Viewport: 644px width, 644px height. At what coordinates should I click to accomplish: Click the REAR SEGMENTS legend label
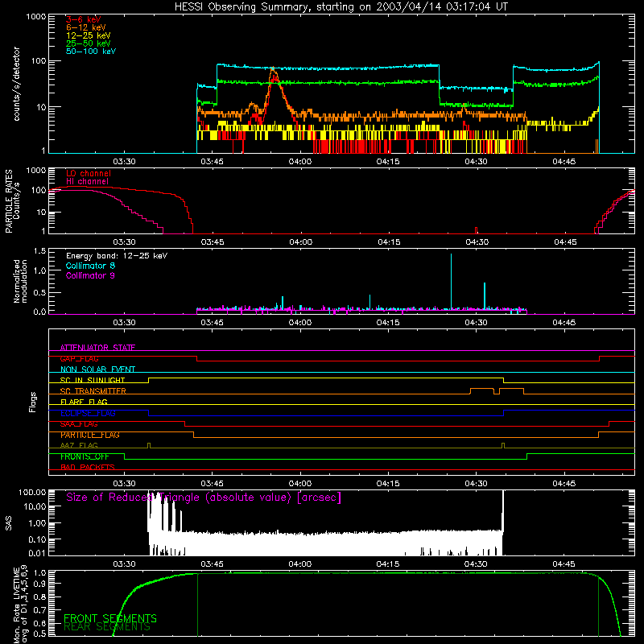tap(107, 627)
